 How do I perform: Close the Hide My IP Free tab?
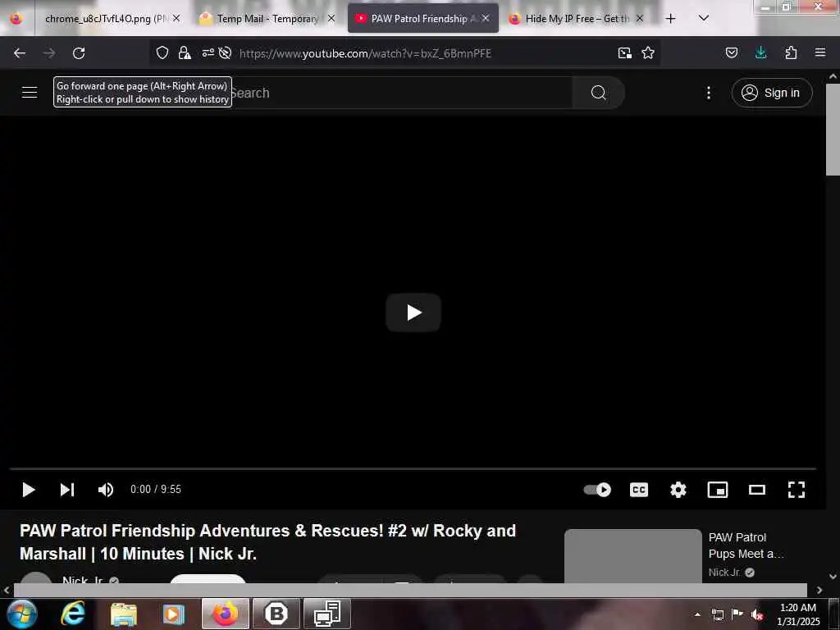click(640, 18)
